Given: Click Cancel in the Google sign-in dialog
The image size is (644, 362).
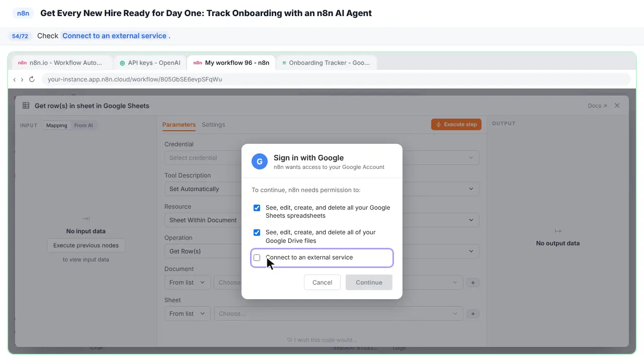Looking at the screenshot, I should coord(322,282).
